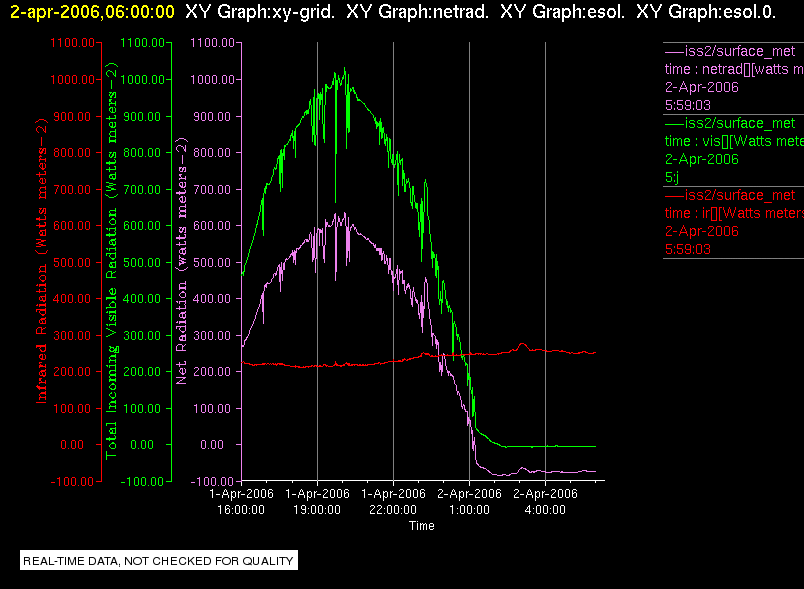
Task: Click the 'time : vis' legend line
Action: pos(734,141)
